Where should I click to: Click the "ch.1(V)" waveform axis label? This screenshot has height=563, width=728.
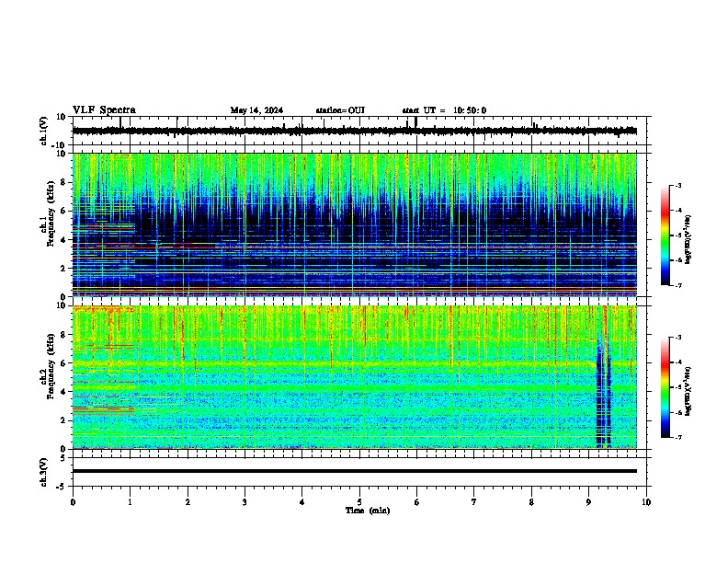point(44,131)
